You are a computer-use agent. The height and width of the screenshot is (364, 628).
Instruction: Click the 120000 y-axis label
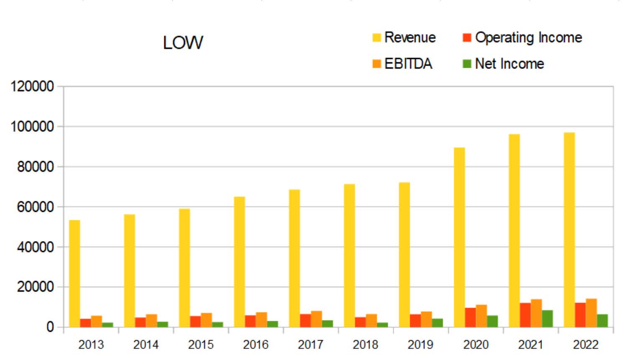click(32, 87)
